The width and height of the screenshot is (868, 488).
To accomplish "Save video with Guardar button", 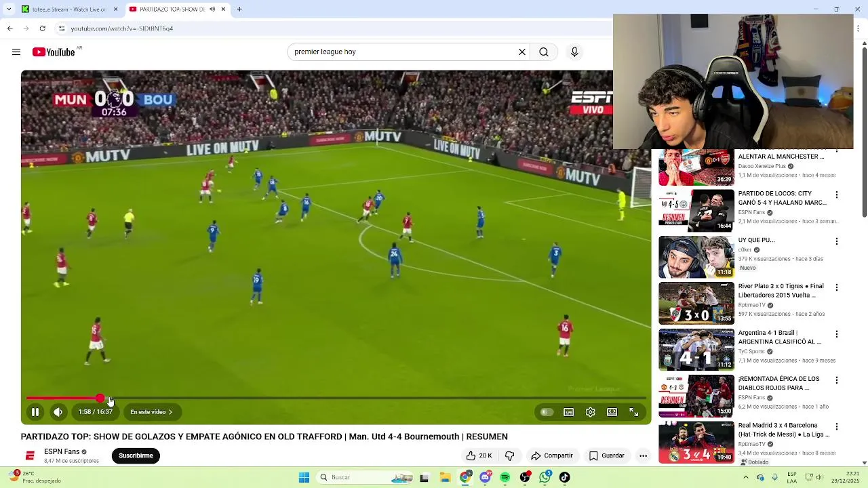I will click(x=606, y=455).
